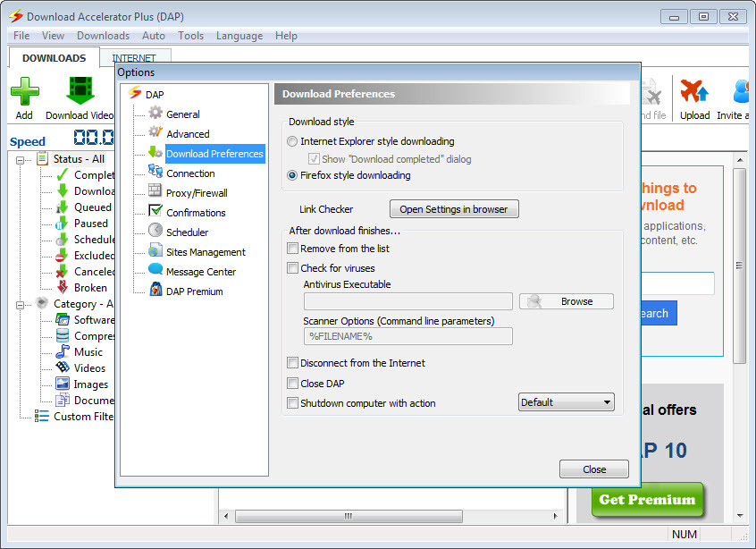This screenshot has height=549, width=756.
Task: Select Firefox style downloading option
Action: click(292, 175)
